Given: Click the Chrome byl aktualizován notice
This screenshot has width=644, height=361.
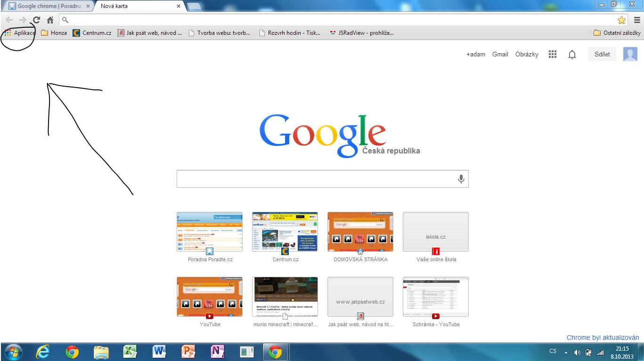Looking at the screenshot, I should click(x=603, y=337).
